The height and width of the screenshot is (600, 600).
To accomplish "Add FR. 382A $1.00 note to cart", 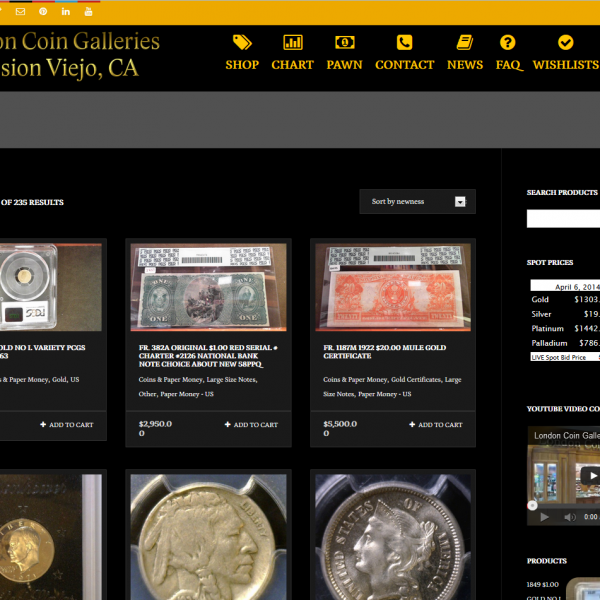I will [x=251, y=425].
